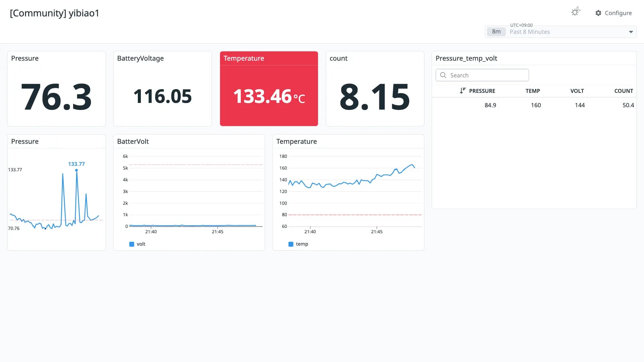This screenshot has width=644, height=362.
Task: Open the Configure dashboard settings
Action: click(x=613, y=13)
